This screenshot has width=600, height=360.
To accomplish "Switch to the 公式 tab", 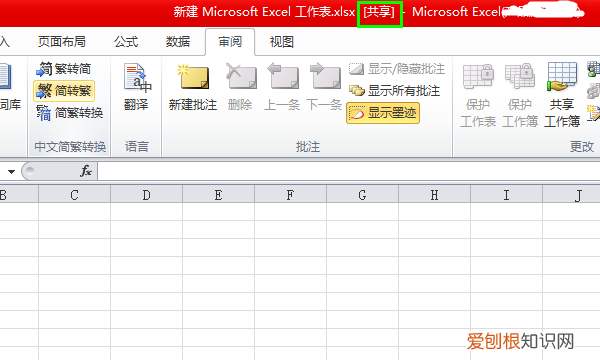I will [126, 42].
